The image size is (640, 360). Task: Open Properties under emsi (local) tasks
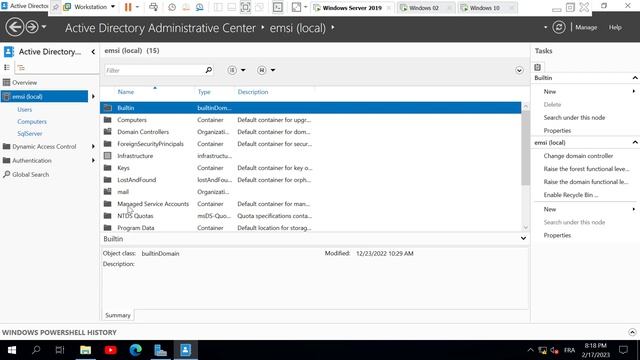tap(557, 235)
